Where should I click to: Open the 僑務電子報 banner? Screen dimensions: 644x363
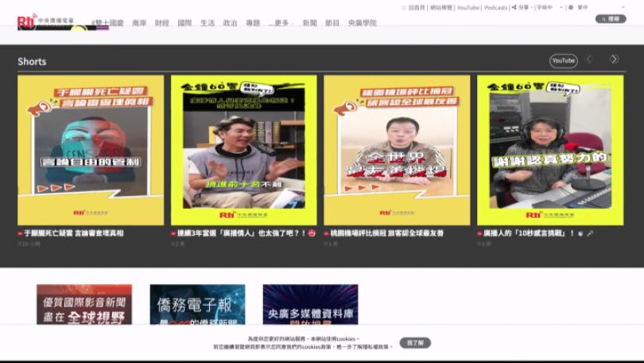pos(197,305)
